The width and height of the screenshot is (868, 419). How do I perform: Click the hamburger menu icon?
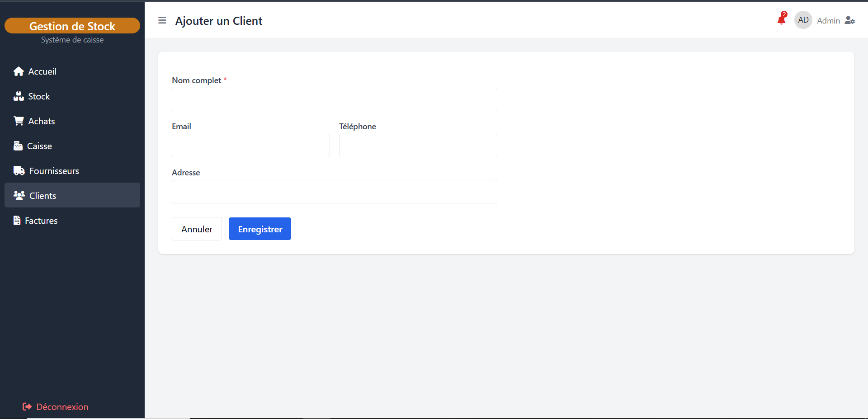(162, 20)
